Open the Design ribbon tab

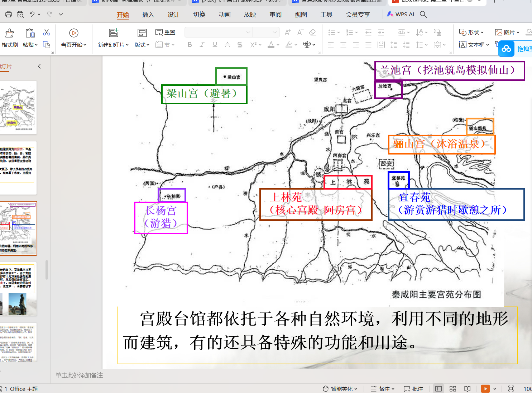coord(173,15)
